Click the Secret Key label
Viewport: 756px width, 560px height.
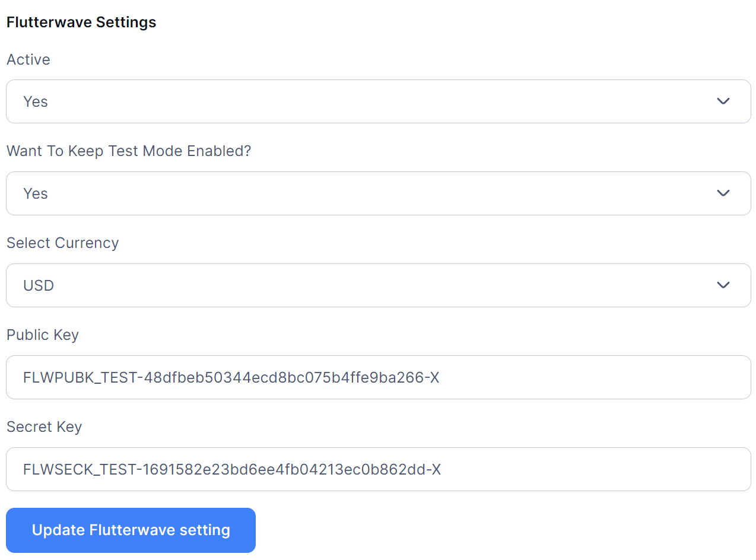(x=44, y=427)
